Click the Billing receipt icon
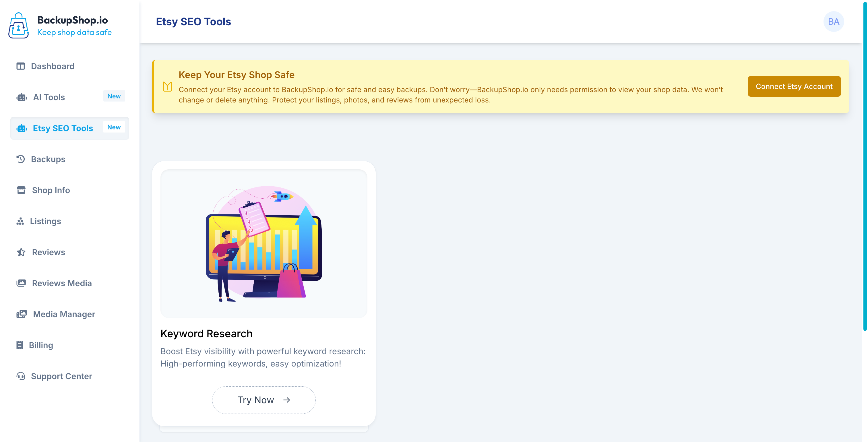Image resolution: width=868 pixels, height=442 pixels. point(20,345)
